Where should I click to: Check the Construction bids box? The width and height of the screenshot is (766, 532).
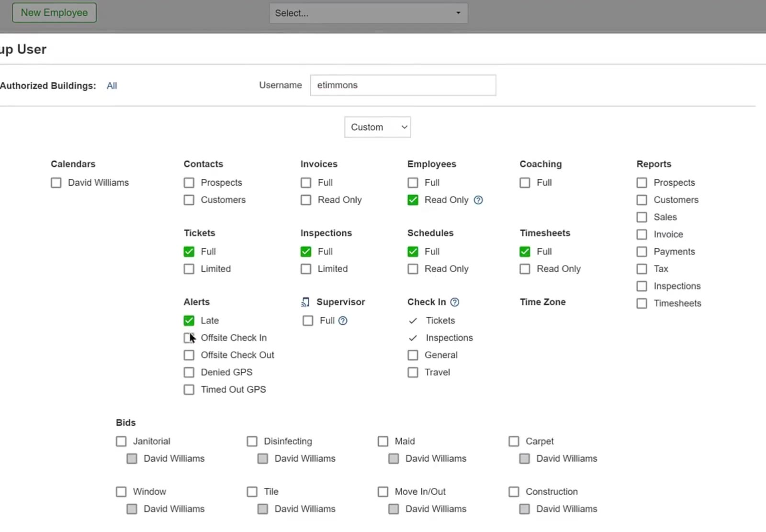(514, 492)
